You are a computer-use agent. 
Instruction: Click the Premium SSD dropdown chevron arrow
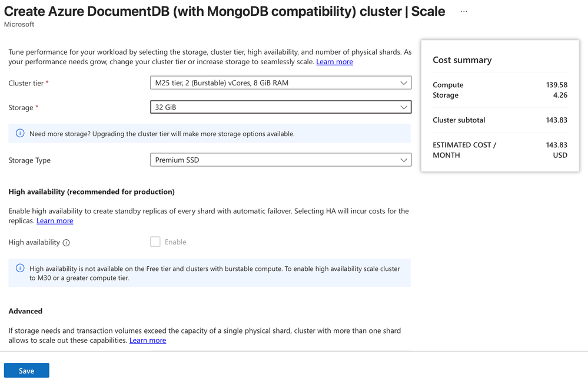click(404, 160)
